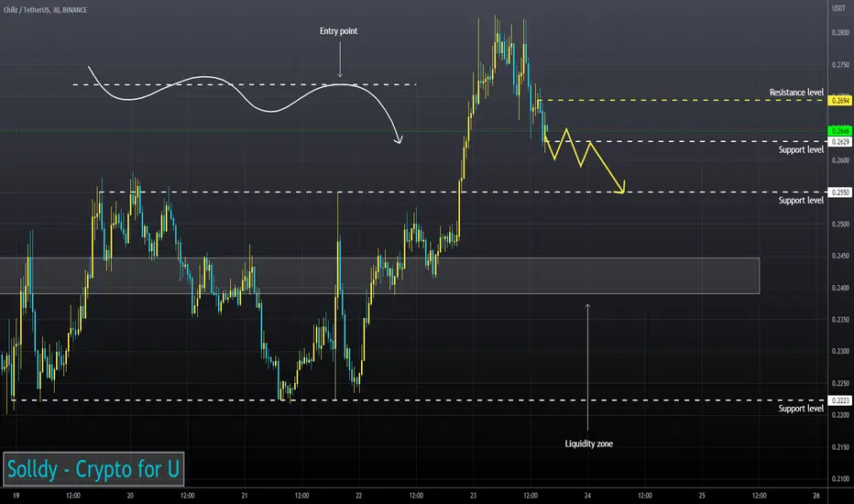The height and width of the screenshot is (504, 854).
Task: Click the 12:00 label between 25 and 26
Action: 760,495
